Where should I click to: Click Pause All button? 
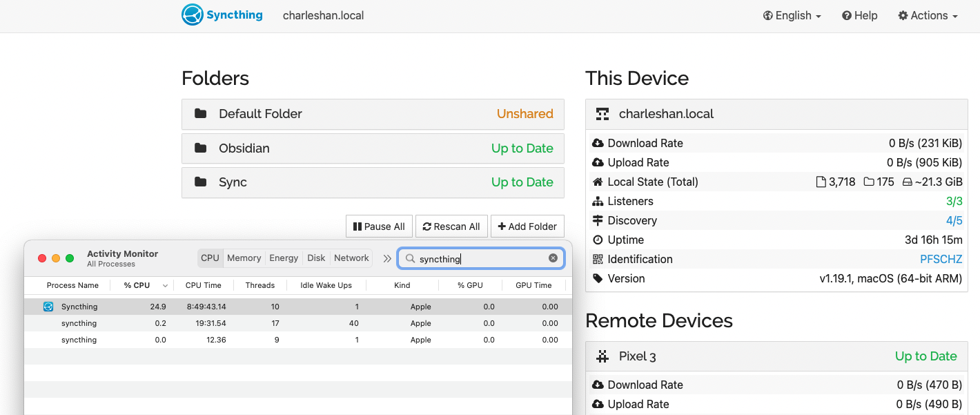point(379,226)
